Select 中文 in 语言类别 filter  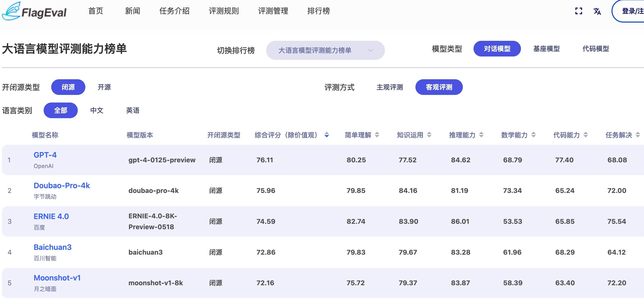click(x=97, y=110)
